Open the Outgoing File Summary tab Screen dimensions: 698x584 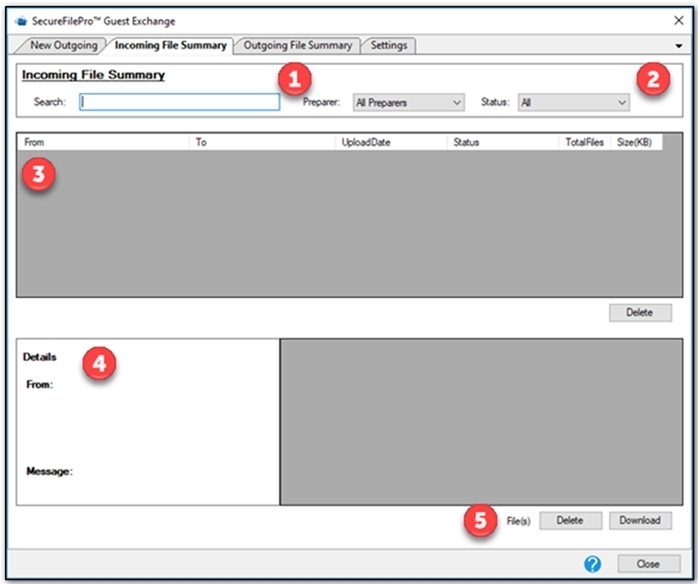pyautogui.click(x=297, y=45)
